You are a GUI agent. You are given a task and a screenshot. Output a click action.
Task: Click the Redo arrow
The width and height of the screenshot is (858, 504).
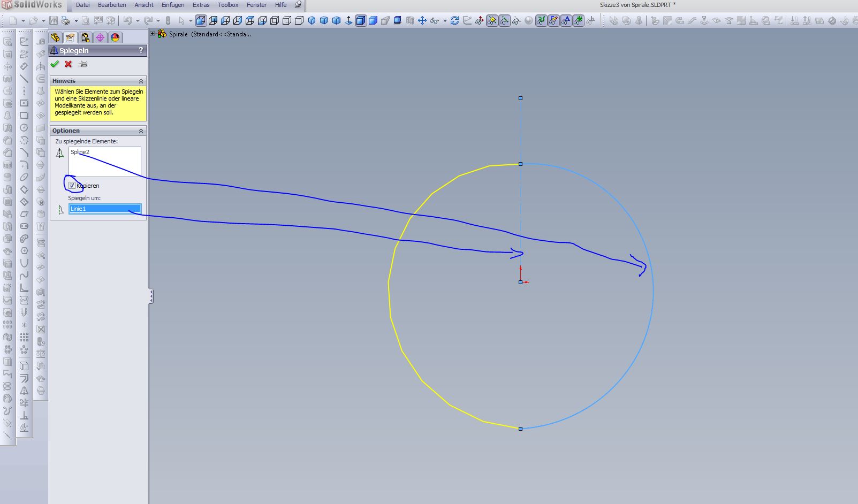pyautogui.click(x=148, y=21)
